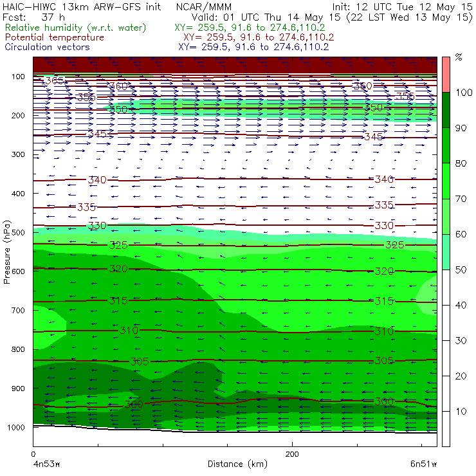The width and height of the screenshot is (476, 476).
Task: Click the pink color bar segment above 100%
Action: click(x=446, y=75)
